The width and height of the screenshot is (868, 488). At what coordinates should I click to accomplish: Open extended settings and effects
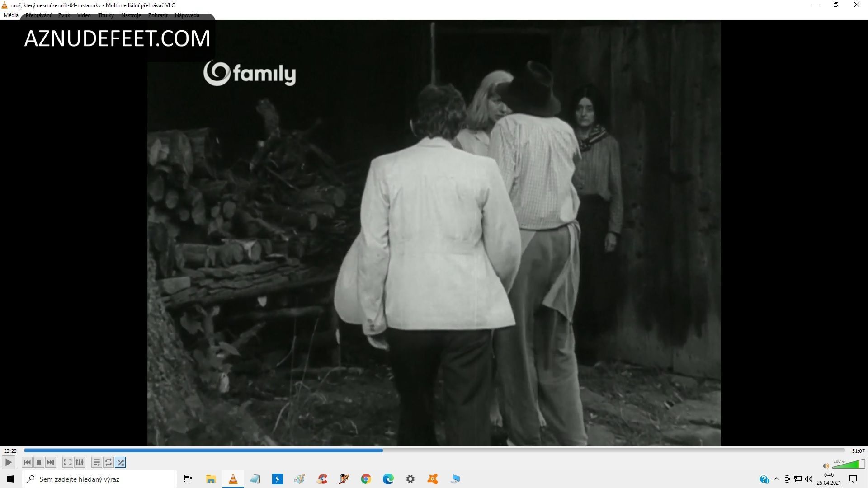(80, 462)
